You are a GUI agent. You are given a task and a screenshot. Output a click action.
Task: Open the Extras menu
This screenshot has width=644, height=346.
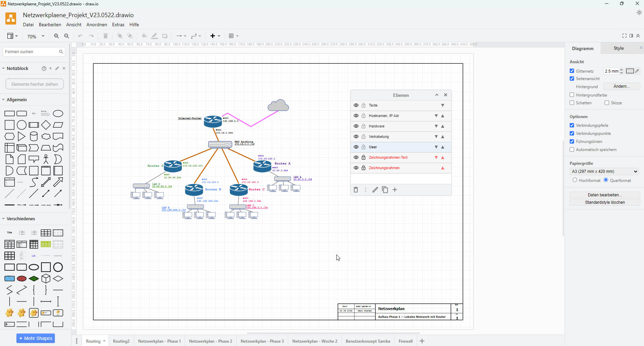click(118, 25)
